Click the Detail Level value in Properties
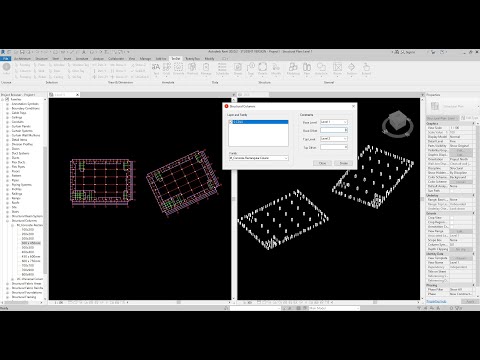 pos(461,141)
